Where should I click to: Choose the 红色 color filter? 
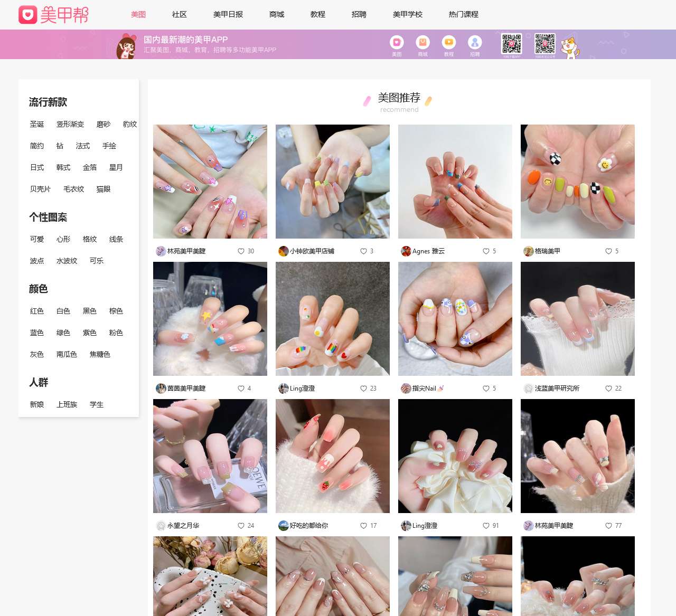click(37, 311)
